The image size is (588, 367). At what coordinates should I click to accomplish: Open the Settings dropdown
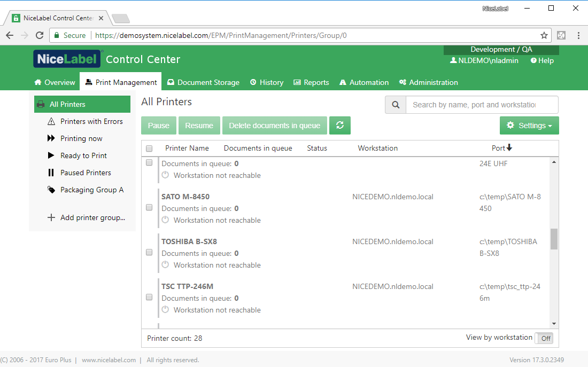pos(529,125)
